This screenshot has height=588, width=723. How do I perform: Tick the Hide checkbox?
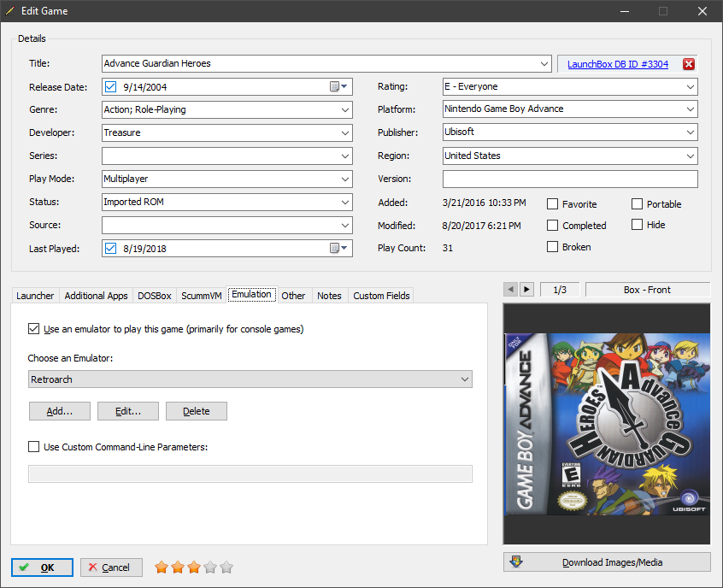tap(637, 225)
